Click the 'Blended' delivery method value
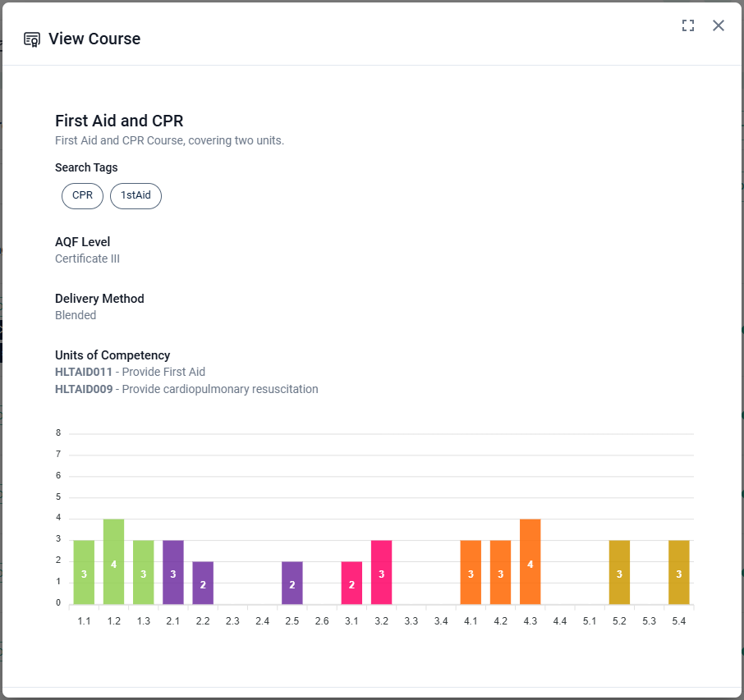 (x=76, y=315)
